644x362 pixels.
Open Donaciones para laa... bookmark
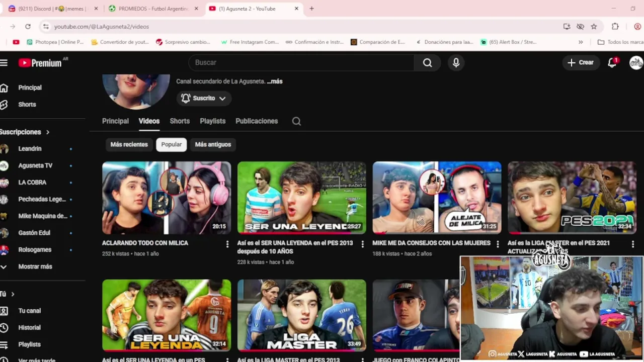pos(444,42)
